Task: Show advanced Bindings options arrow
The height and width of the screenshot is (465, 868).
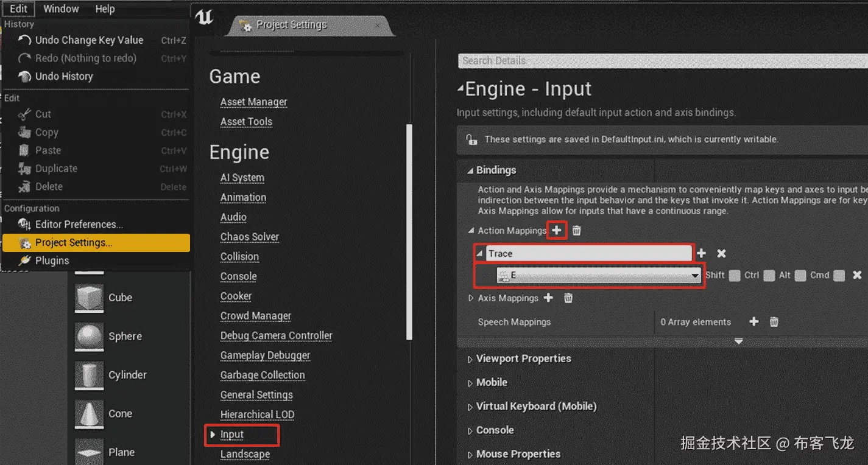Action: tap(739, 341)
